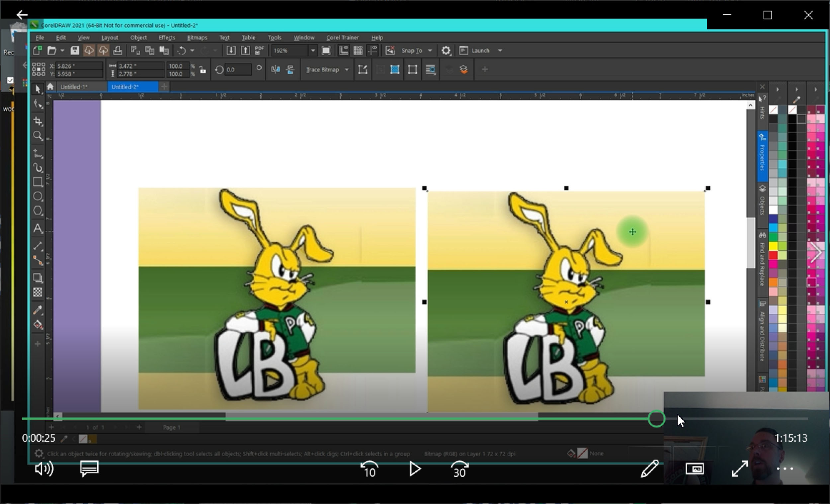Image resolution: width=830 pixels, height=504 pixels.
Task: Open the Effects menu
Action: (x=167, y=38)
